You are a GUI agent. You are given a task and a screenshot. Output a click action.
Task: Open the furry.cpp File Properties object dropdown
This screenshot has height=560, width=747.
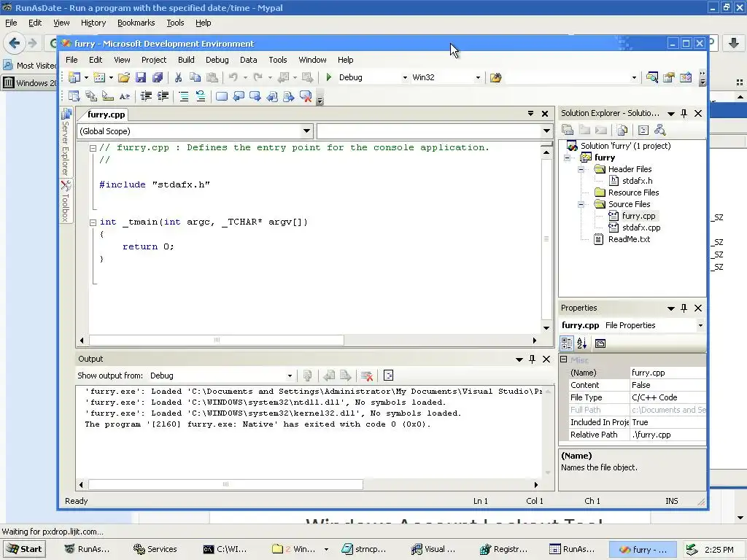tap(700, 326)
